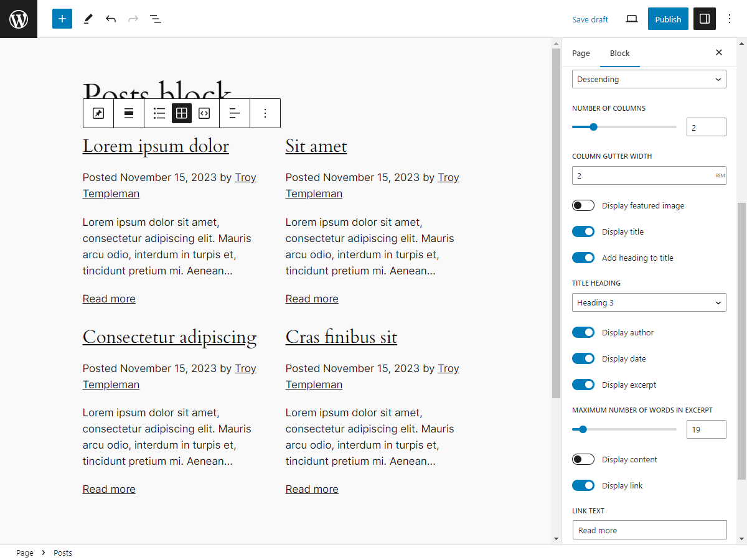Open the Document Overview list view

click(x=156, y=19)
